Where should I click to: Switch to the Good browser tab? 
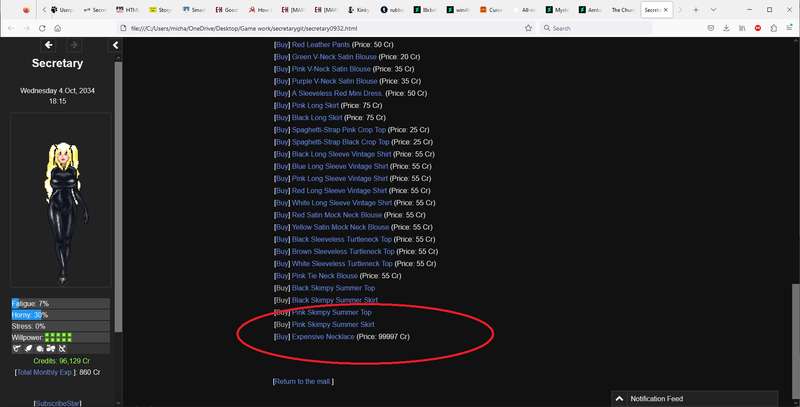[226, 10]
